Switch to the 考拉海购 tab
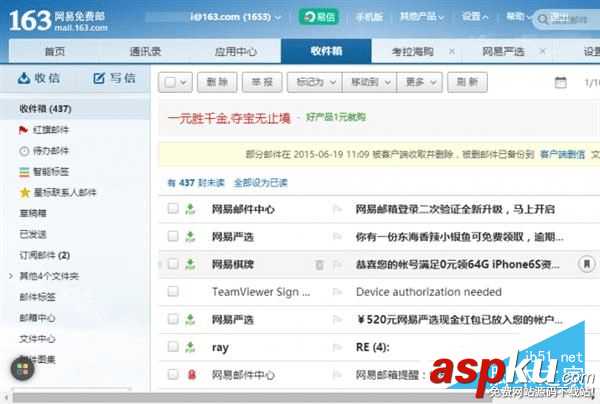Viewport: 600px width, 404px height. 412,51
